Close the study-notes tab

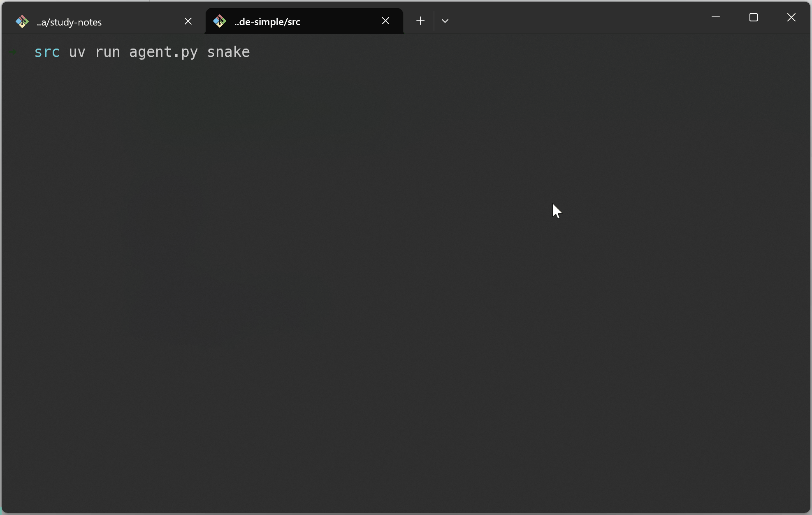[188, 21]
